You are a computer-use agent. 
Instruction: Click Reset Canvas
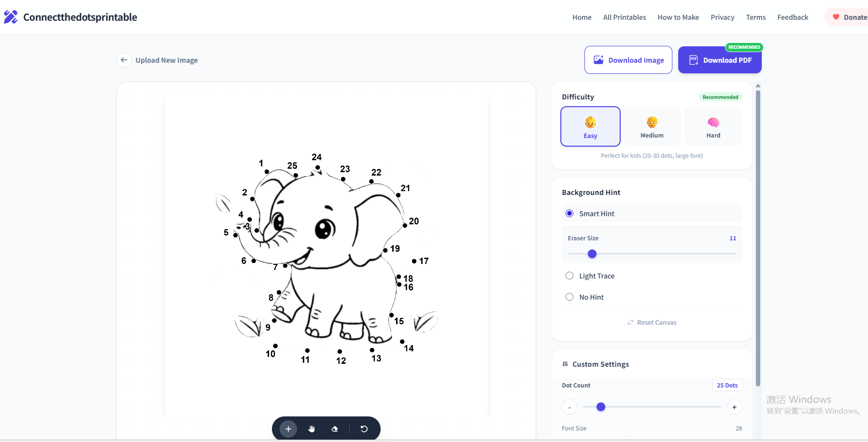[651, 322]
